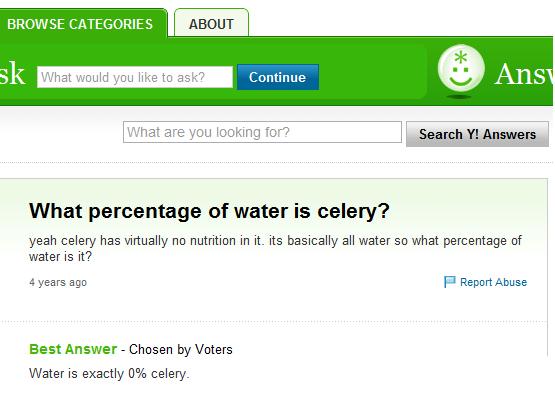Viewport: 555px width, 393px height.
Task: Click the 'Chosen by Voters' text
Action: (181, 349)
